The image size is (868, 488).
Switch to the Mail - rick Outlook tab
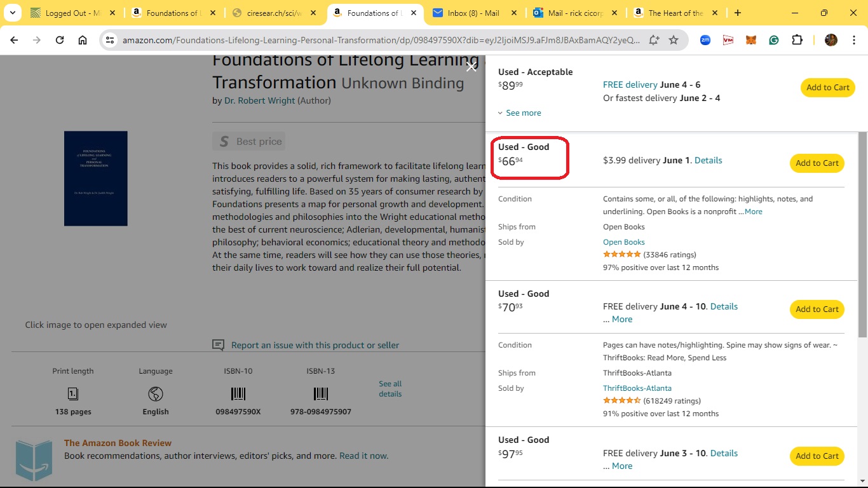[573, 13]
